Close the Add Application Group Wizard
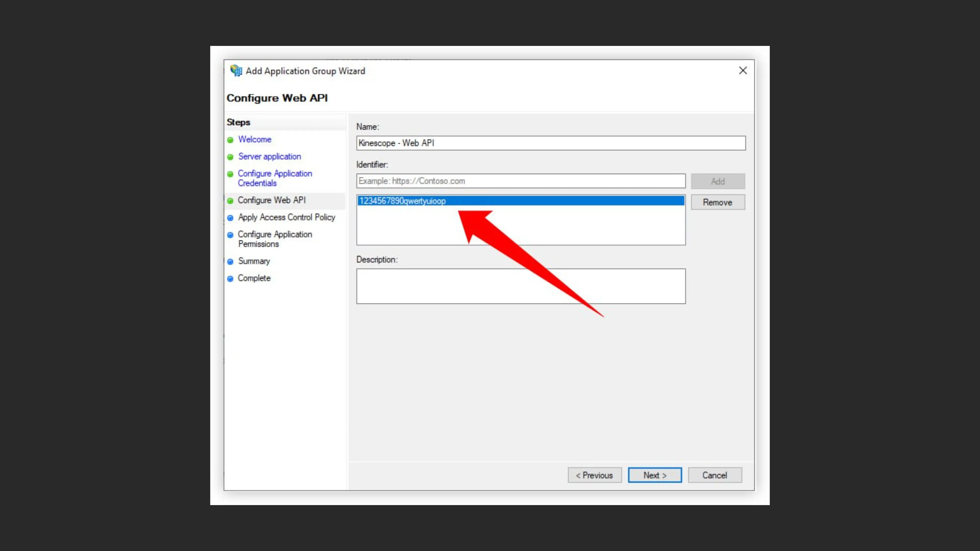 pos(743,71)
